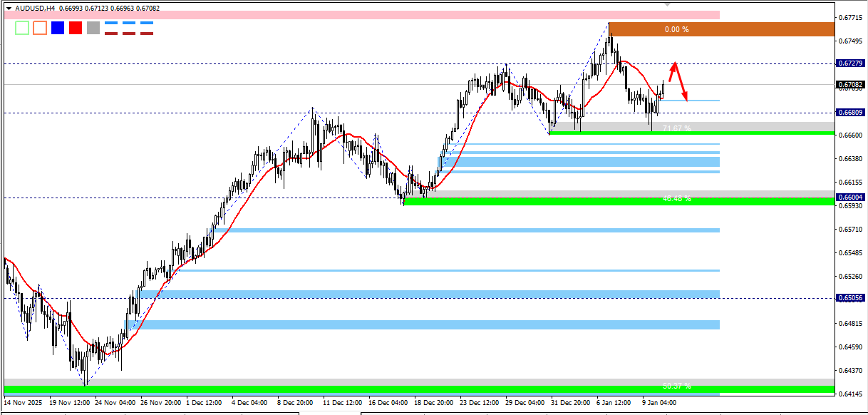Image resolution: width=868 pixels, height=415 pixels.
Task: Click the 23 Dec 12:00 time label
Action: pyautogui.click(x=481, y=403)
